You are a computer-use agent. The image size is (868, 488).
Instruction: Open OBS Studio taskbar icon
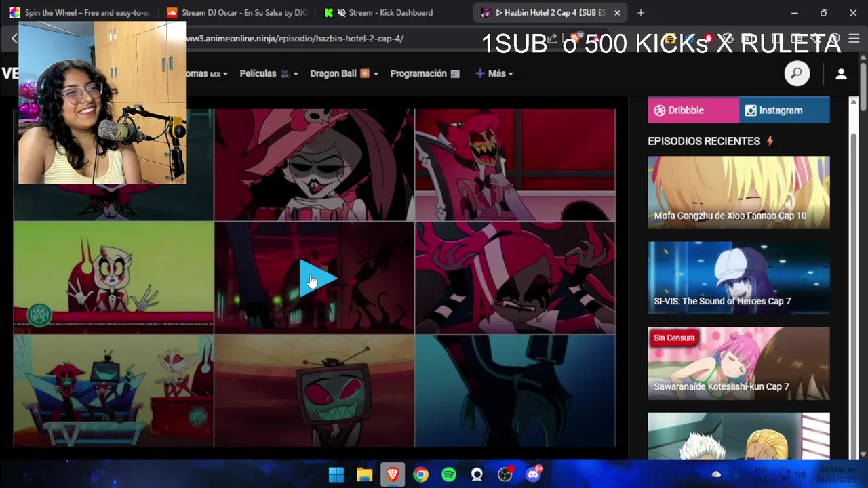505,474
